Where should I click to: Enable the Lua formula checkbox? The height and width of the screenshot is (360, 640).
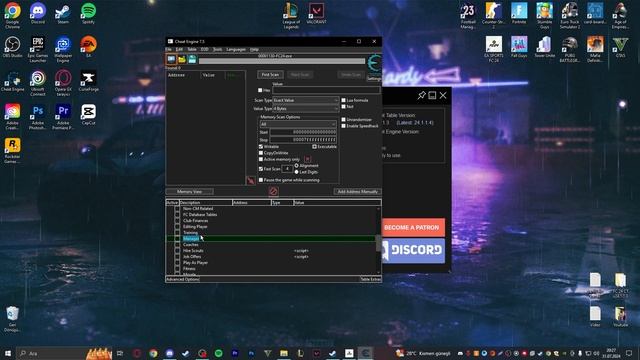344,100
